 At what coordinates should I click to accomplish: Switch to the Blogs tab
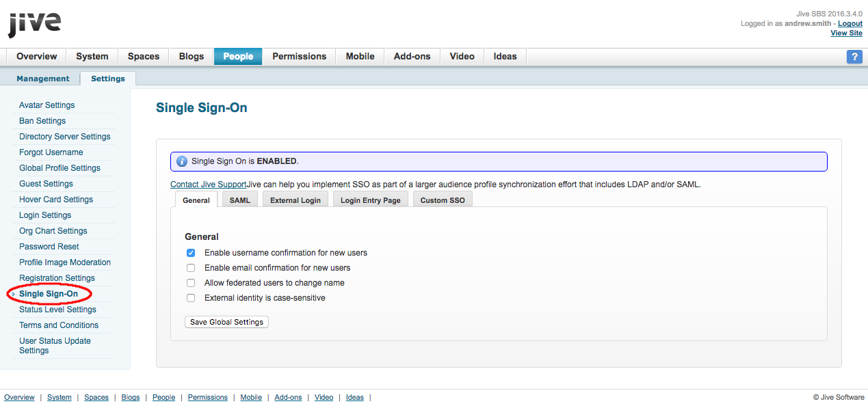point(192,57)
